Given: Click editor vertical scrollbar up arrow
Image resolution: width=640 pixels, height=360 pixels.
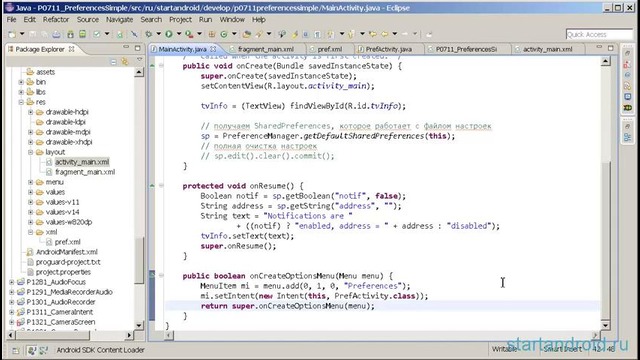Looking at the screenshot, I should pyautogui.click(x=606, y=62).
